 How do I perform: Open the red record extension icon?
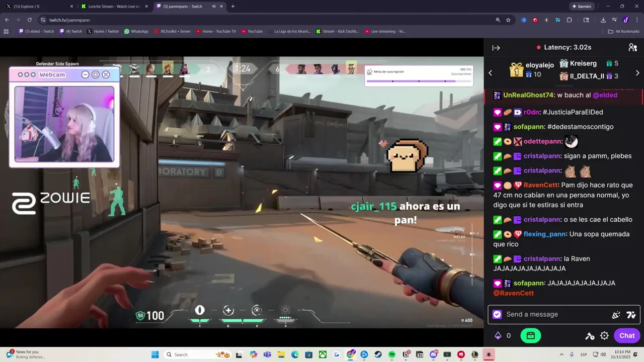pos(535,20)
